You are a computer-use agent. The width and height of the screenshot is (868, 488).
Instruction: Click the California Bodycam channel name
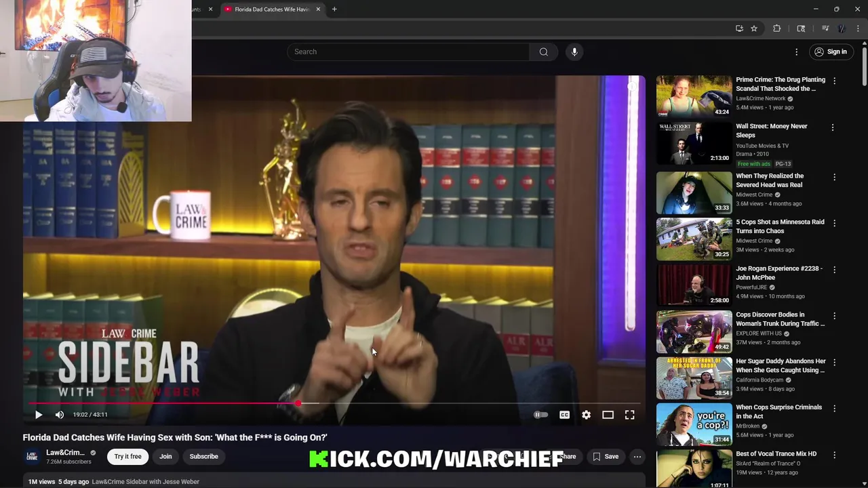tap(759, 380)
